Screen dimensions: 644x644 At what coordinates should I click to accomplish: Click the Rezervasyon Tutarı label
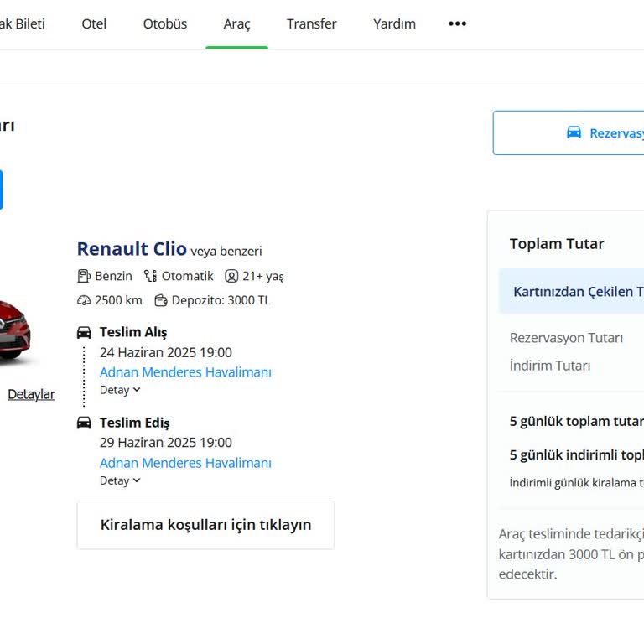(566, 338)
